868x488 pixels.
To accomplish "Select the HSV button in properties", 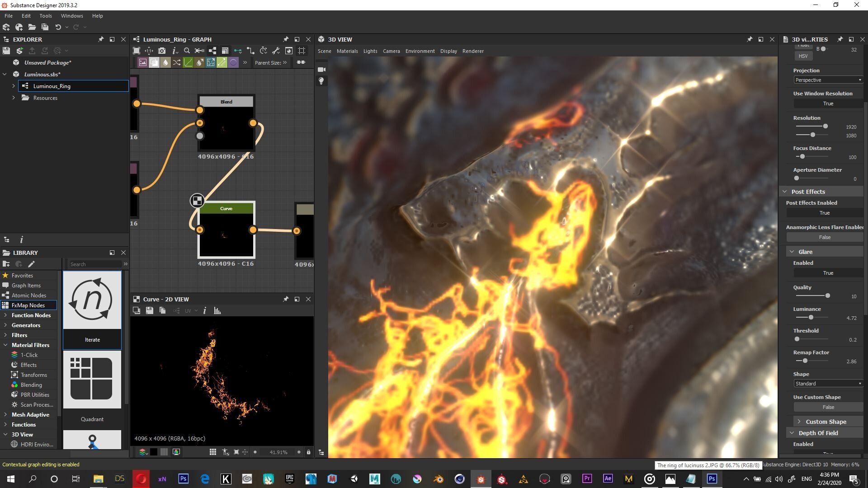I will click(803, 56).
